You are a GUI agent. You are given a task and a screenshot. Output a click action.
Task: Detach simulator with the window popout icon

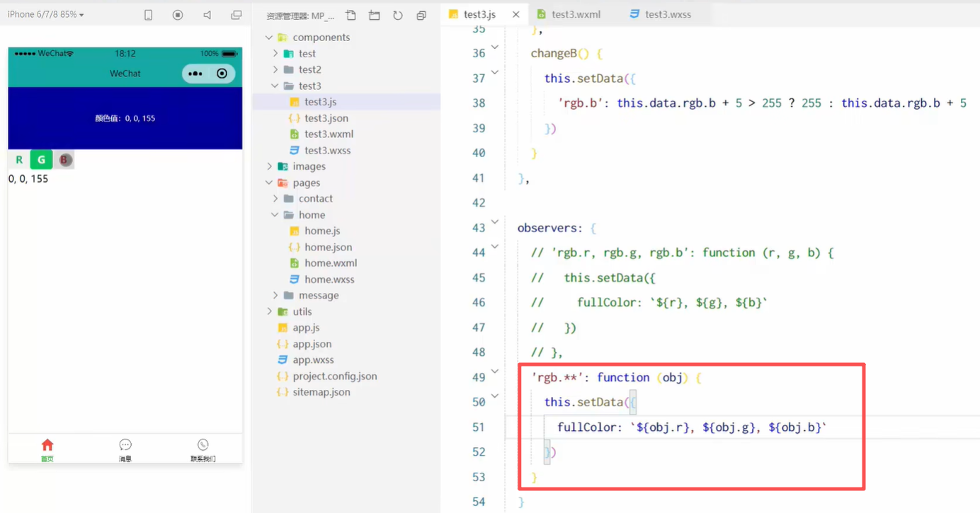click(x=237, y=15)
